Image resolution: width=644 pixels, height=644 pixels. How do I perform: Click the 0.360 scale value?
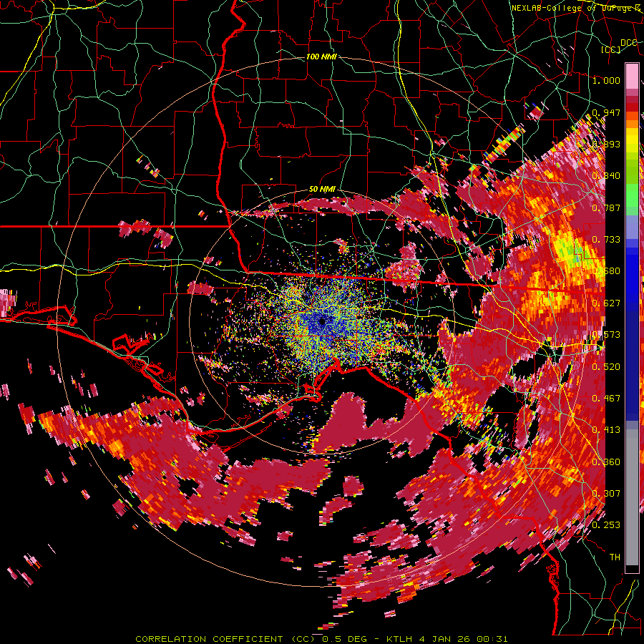(x=606, y=462)
